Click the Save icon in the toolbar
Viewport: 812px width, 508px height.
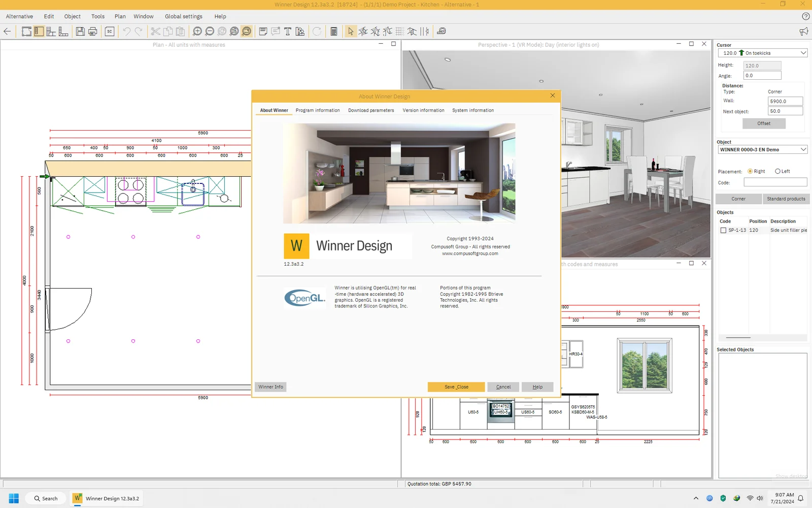coord(81,31)
